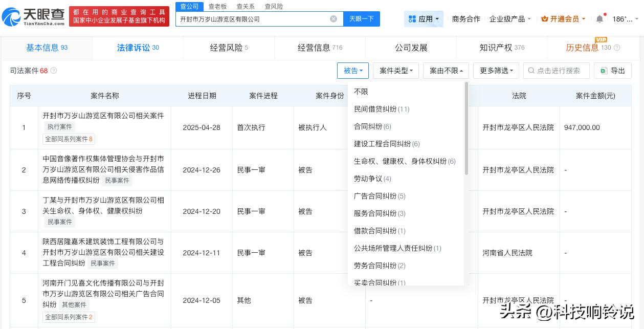Clear the company search box via the X icon
The width and height of the screenshot is (644, 329).
click(334, 18)
